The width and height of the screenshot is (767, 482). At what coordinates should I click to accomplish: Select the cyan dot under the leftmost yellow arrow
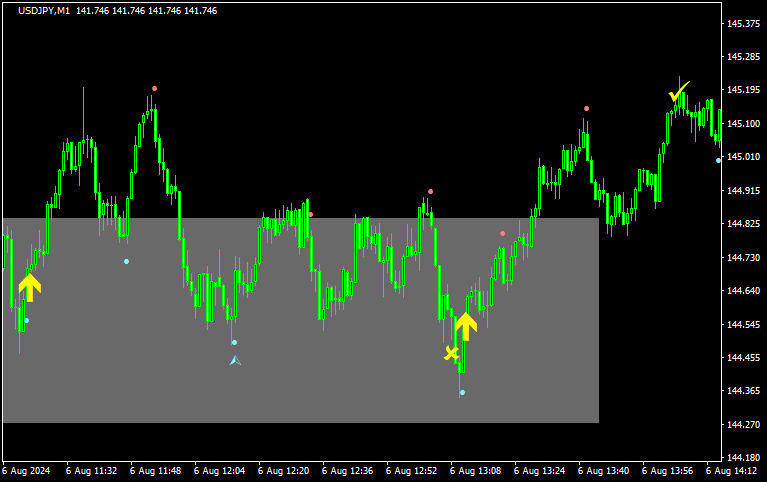[27, 321]
